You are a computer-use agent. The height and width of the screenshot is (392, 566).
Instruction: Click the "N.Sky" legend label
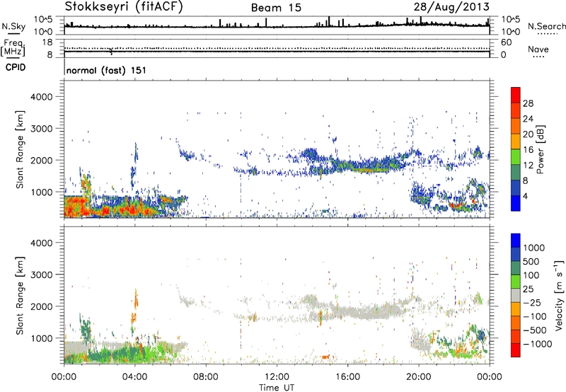pyautogui.click(x=13, y=26)
